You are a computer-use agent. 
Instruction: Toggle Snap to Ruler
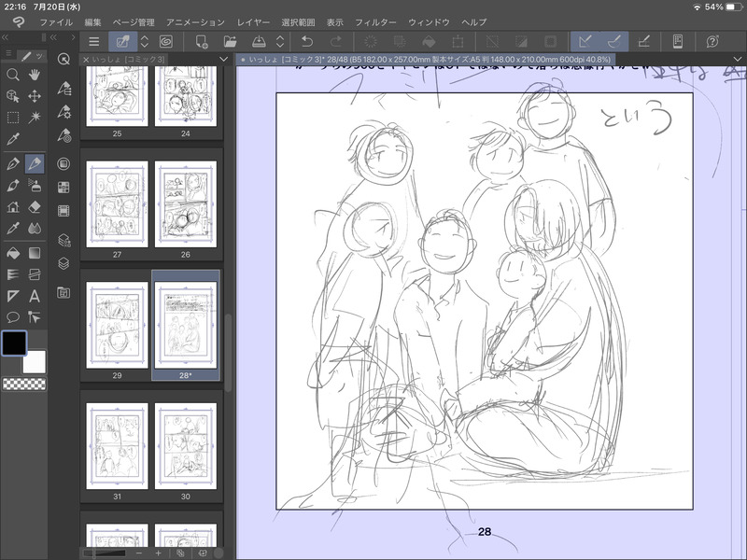point(585,42)
